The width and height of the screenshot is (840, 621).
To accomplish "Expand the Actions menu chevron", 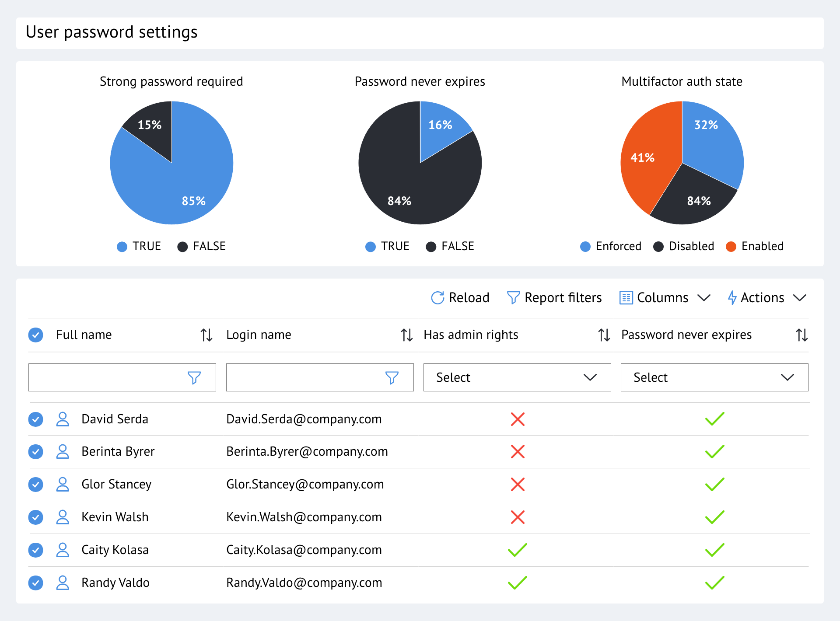I will coord(800,297).
